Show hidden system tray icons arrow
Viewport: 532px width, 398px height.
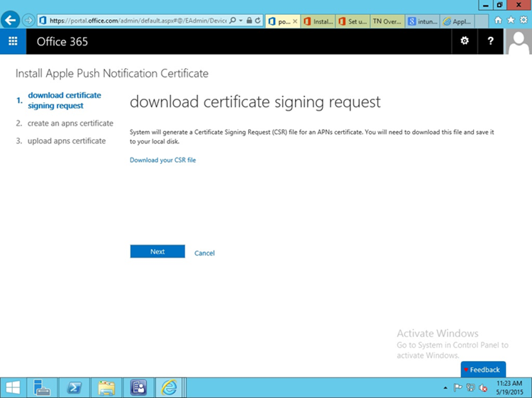(x=445, y=388)
